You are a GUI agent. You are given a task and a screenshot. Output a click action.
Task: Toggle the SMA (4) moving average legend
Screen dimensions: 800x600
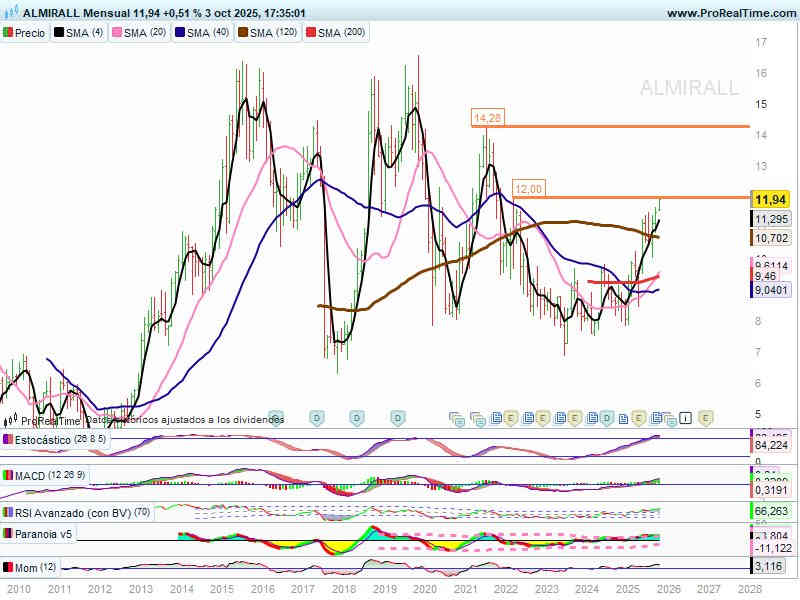coord(79,33)
